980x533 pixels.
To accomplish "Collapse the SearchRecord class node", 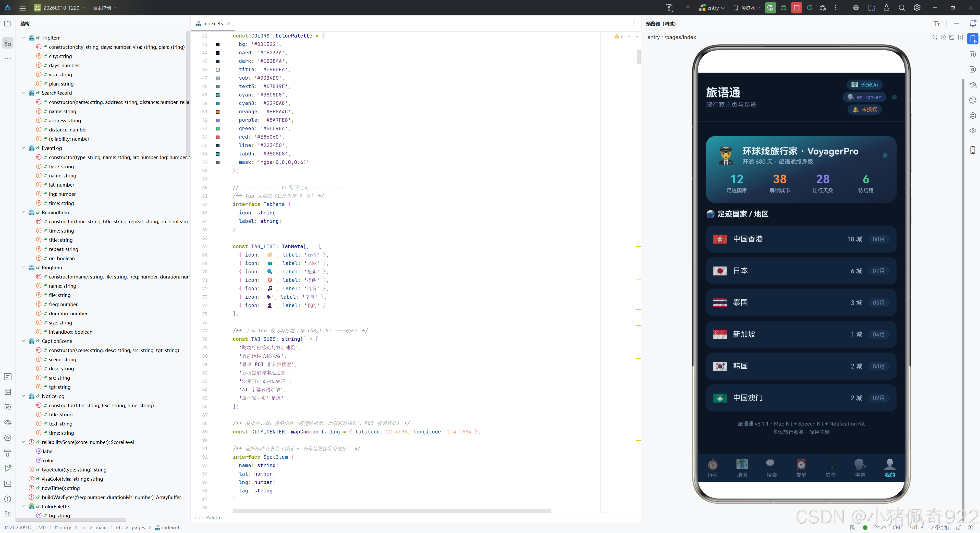I will tap(23, 93).
